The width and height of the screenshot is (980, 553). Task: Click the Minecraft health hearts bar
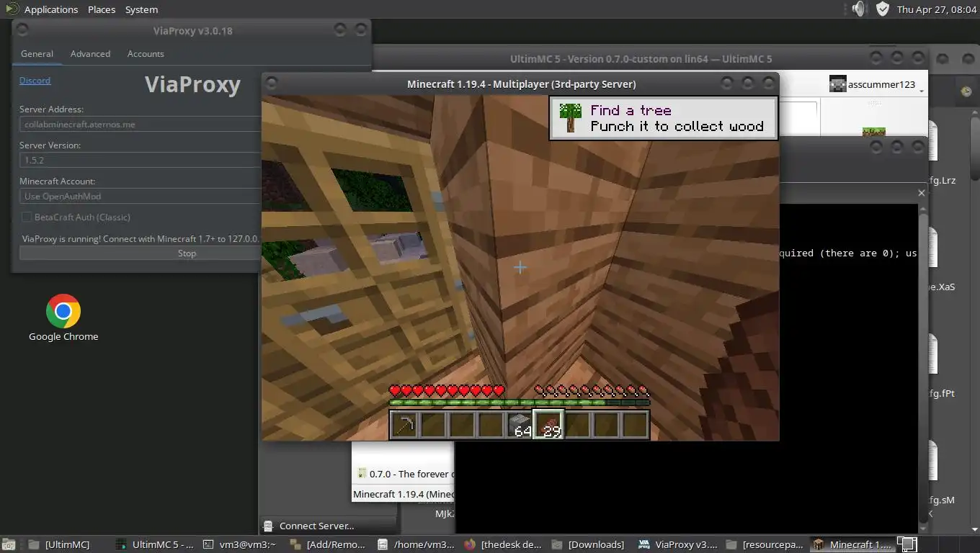coord(447,391)
